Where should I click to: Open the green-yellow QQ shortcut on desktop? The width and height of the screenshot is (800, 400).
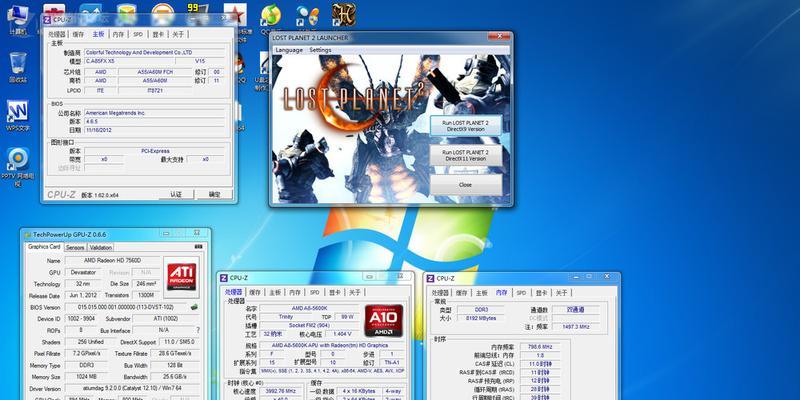click(271, 17)
